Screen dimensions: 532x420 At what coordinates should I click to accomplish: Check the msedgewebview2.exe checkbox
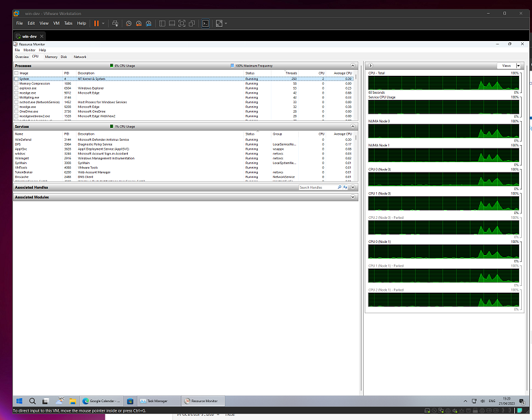(16, 116)
